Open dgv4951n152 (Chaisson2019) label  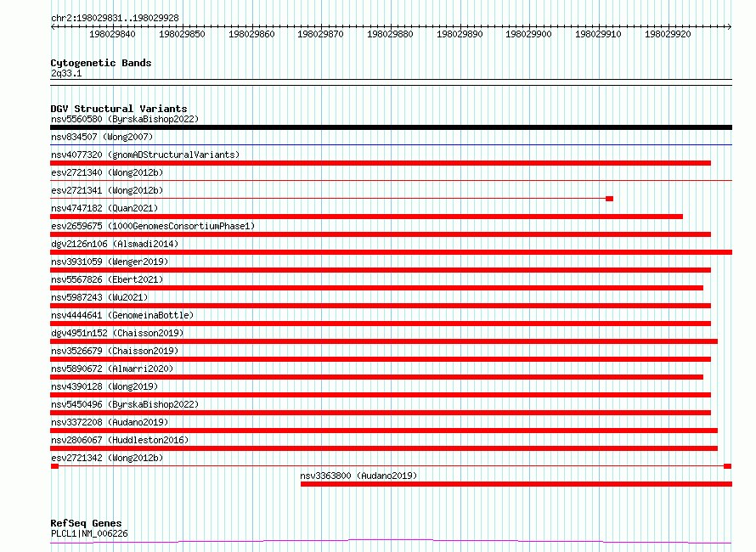point(117,333)
